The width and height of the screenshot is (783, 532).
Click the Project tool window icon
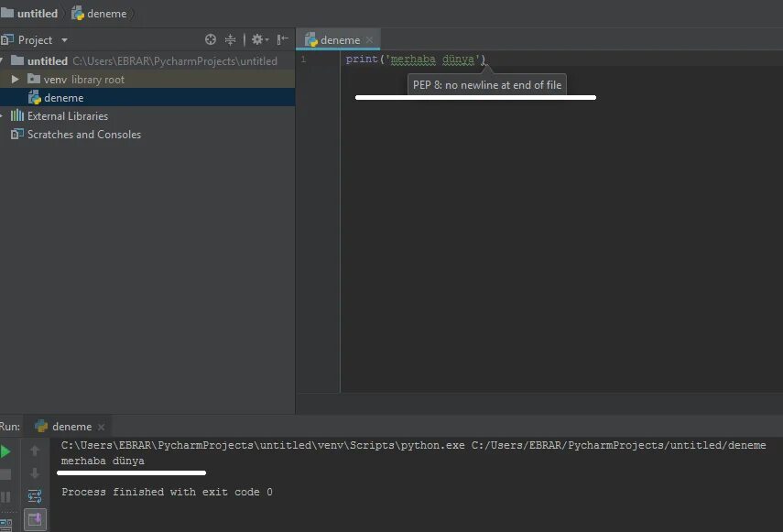[6, 39]
